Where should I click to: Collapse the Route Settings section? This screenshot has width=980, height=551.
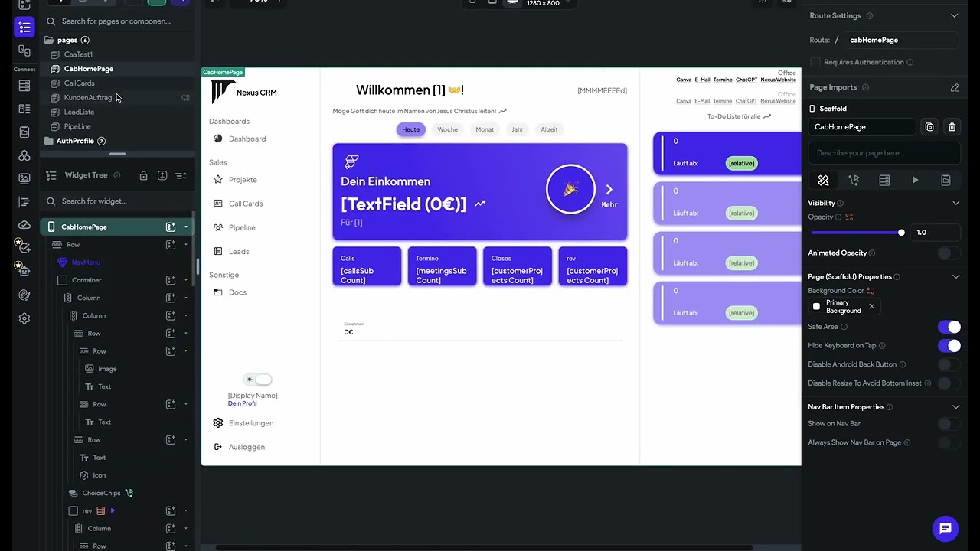pos(954,15)
